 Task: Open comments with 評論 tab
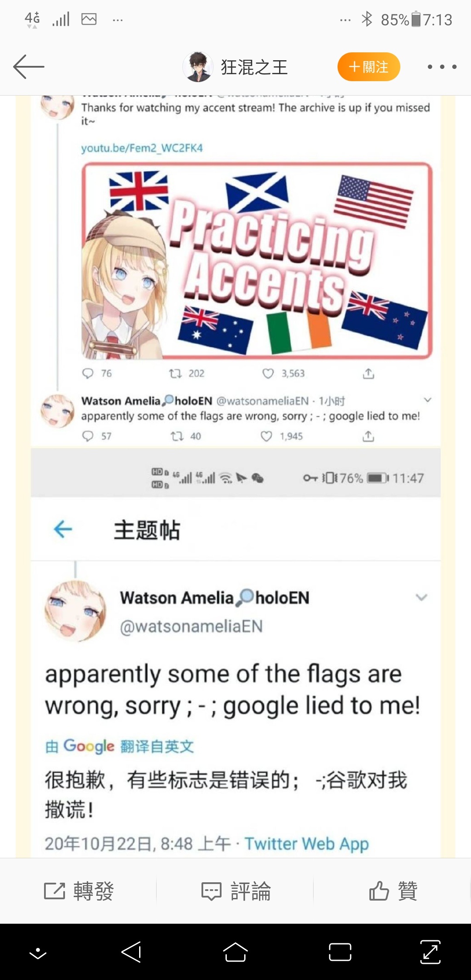coord(235,891)
